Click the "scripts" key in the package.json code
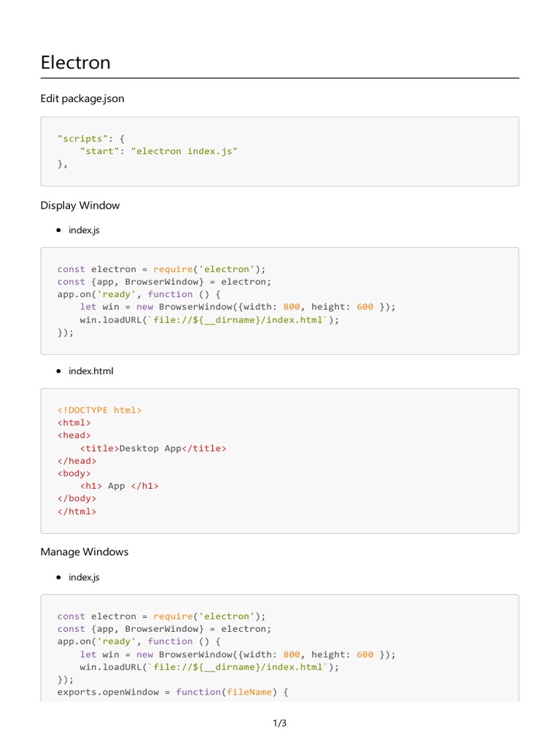 point(80,139)
